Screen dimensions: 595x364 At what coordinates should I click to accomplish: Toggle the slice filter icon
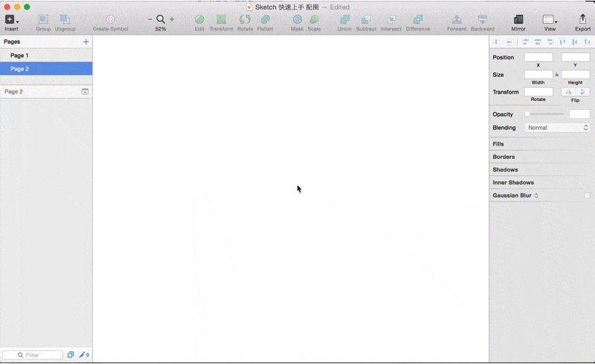click(84, 355)
